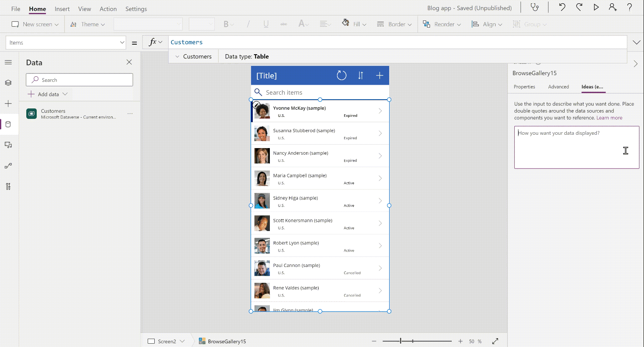
Task: Select the Data icon in the left rail
Action: [8, 124]
